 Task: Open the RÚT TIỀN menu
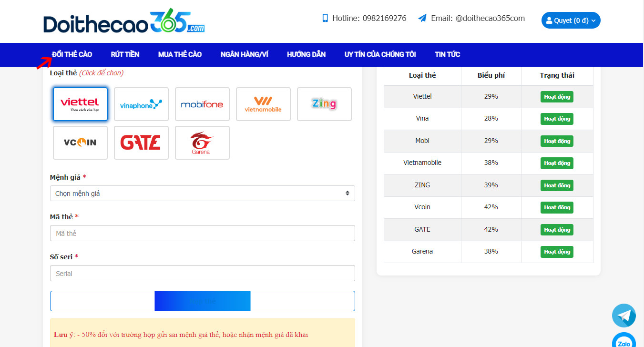pos(125,54)
